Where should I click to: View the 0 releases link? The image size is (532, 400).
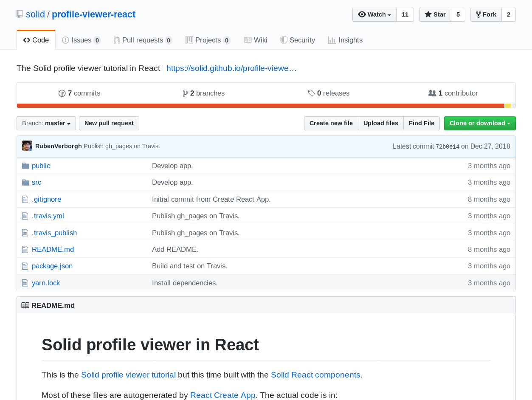tap(329, 93)
